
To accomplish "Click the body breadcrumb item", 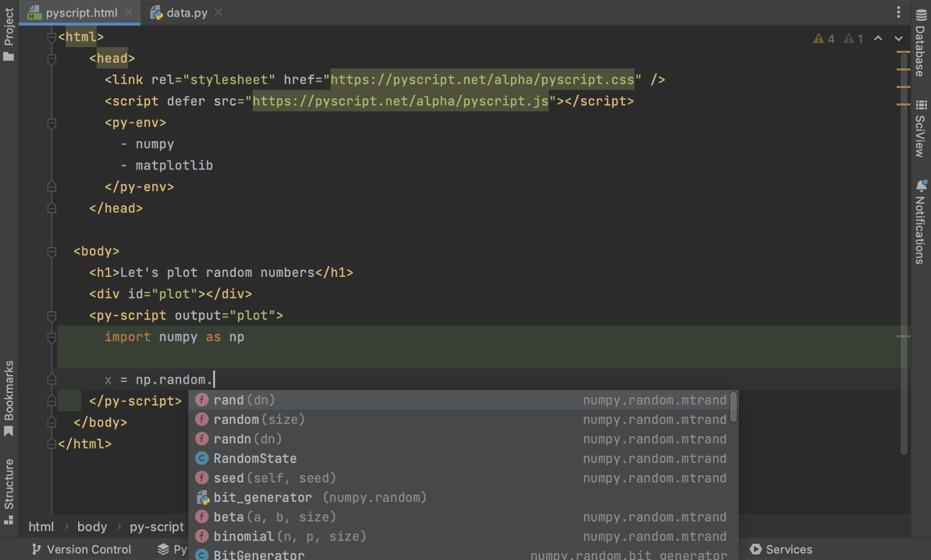I will pos(92,527).
